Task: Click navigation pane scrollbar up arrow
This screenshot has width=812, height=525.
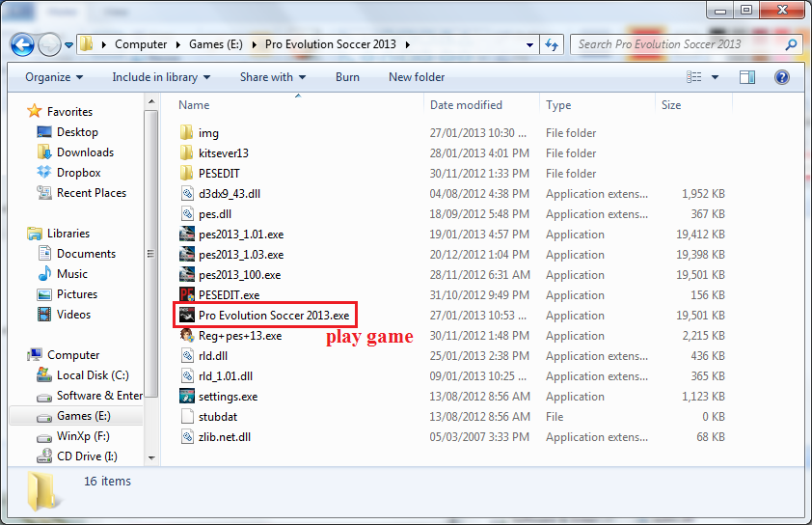Action: 151,101
